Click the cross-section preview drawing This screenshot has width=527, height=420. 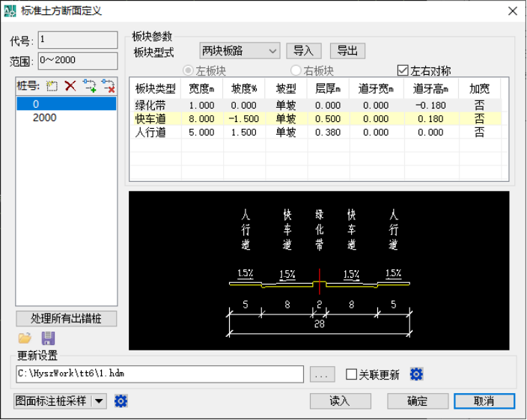tap(319, 271)
